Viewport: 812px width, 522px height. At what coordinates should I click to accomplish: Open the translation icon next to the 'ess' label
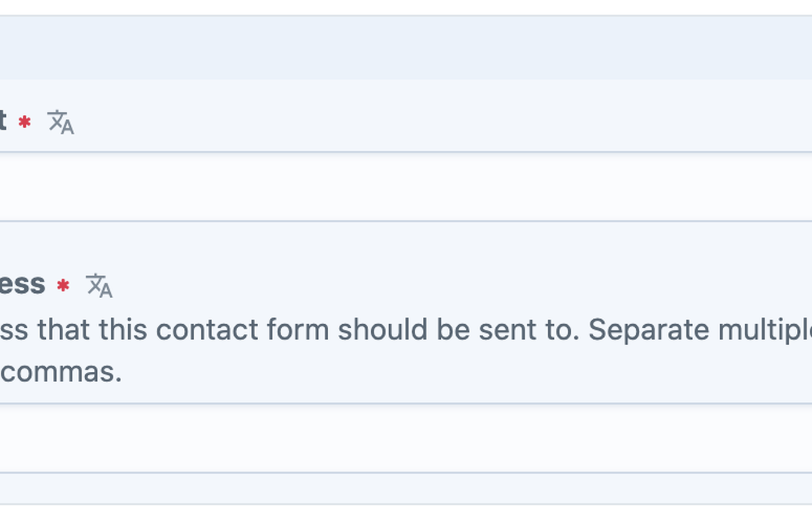point(99,285)
